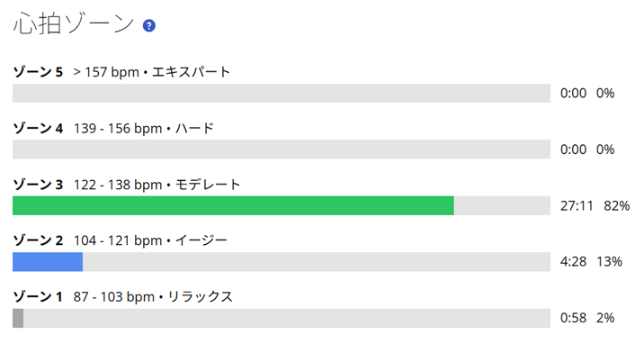Select the ゾーン 1 label
The height and width of the screenshot is (344, 644).
(38, 297)
